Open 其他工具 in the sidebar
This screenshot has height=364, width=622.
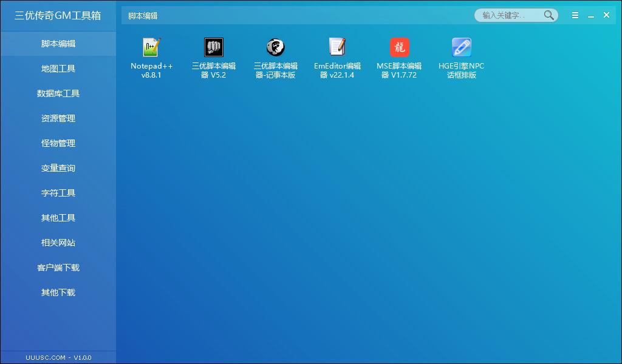click(x=58, y=218)
